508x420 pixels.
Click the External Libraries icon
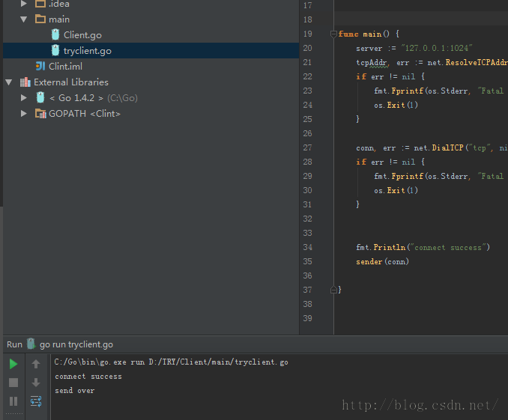[x=25, y=82]
